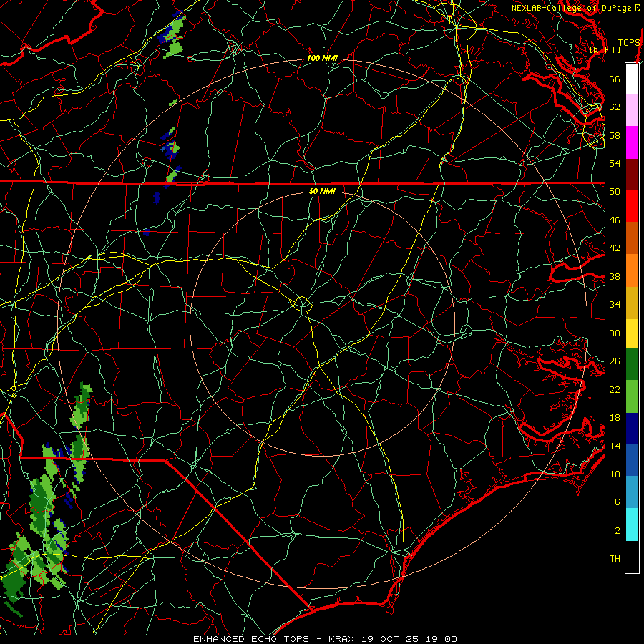Click the legend value "34"

pyautogui.click(x=615, y=305)
